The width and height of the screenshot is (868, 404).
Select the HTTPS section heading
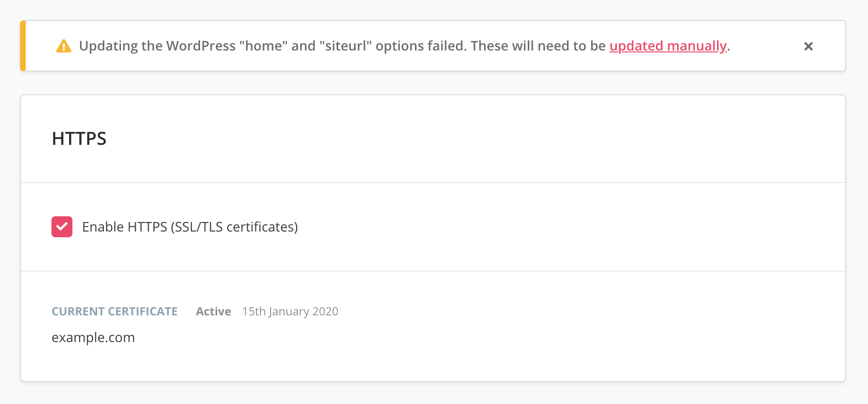tap(79, 139)
